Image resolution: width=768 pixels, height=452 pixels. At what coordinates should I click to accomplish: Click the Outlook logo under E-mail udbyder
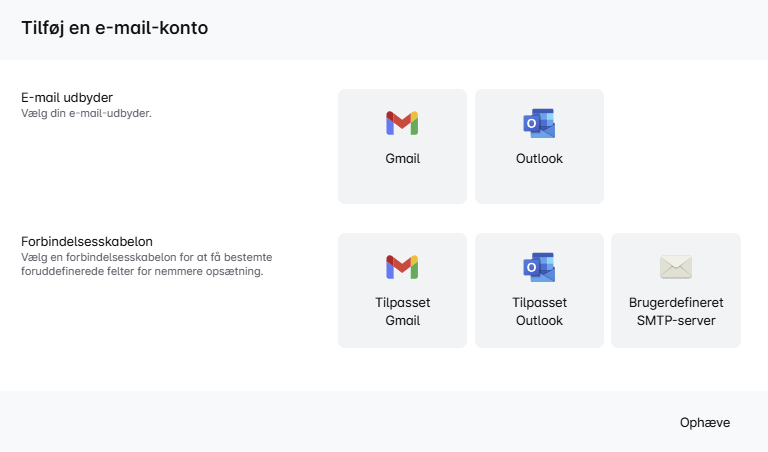pyautogui.click(x=539, y=123)
